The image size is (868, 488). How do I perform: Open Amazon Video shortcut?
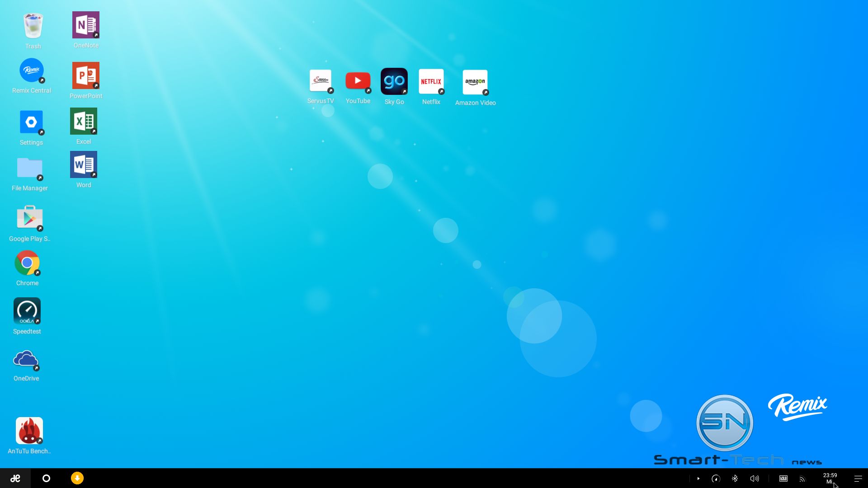(x=475, y=82)
